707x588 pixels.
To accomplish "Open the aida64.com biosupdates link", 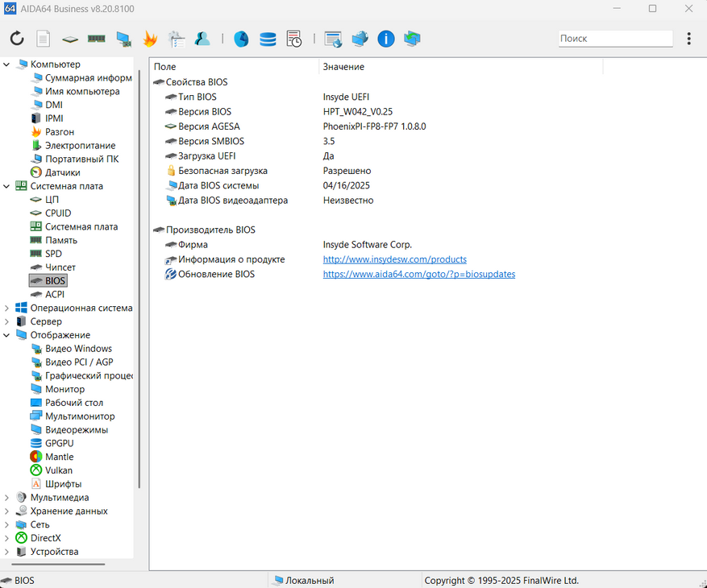I will [x=419, y=275].
